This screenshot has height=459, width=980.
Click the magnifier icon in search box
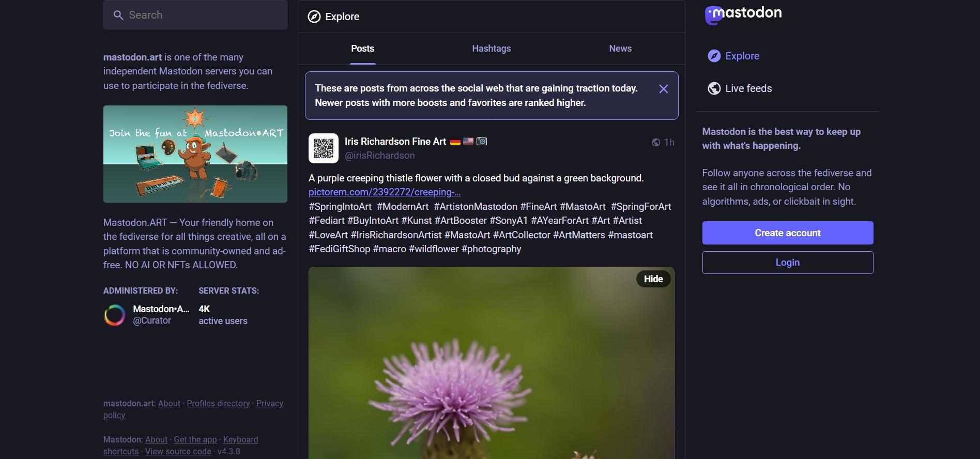point(118,16)
